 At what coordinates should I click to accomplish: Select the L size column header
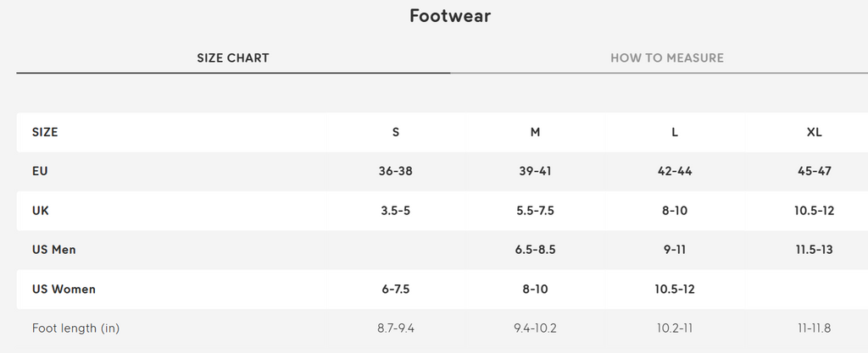coord(675,132)
